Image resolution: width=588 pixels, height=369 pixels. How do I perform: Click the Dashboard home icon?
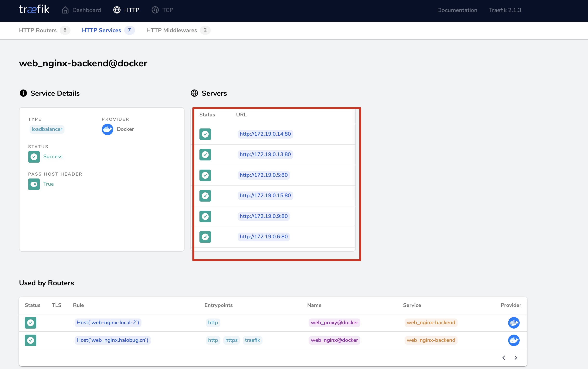pyautogui.click(x=65, y=10)
